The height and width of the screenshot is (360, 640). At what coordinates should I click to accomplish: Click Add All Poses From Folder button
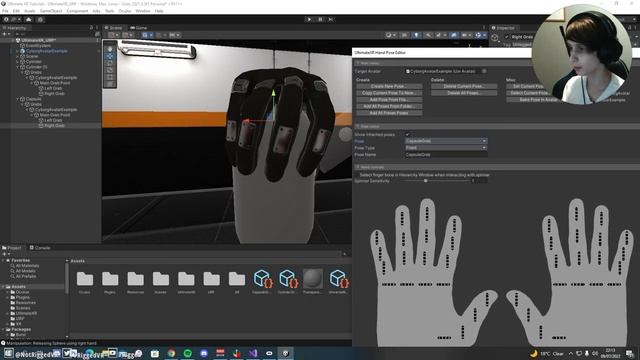389,106
